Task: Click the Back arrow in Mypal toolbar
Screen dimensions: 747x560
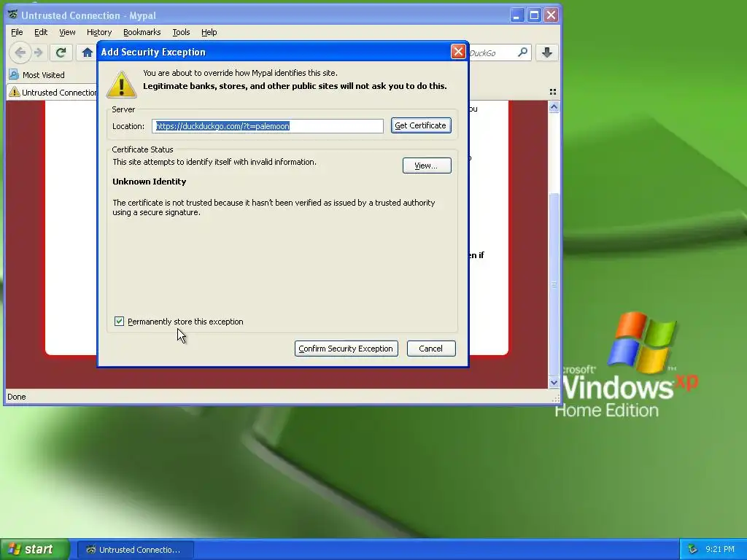Action: tap(20, 52)
